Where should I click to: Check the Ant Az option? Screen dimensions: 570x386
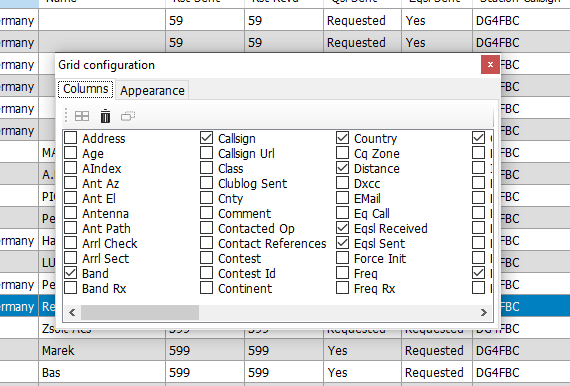[x=71, y=183]
